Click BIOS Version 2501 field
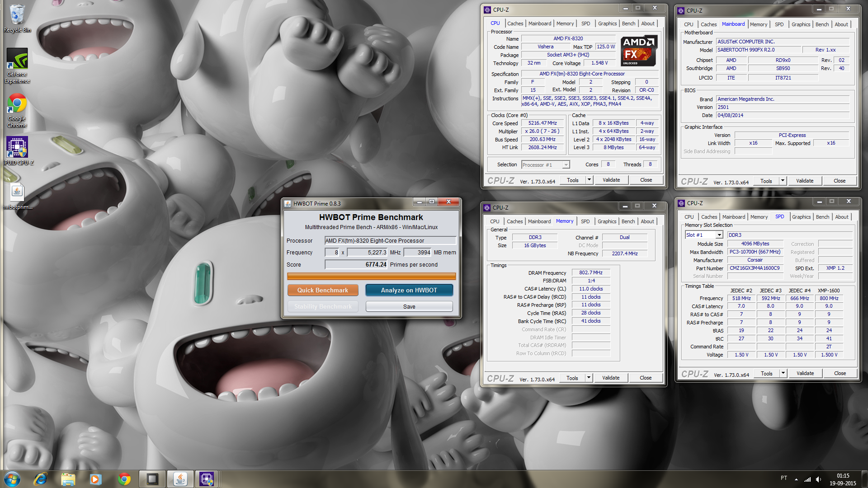 pyautogui.click(x=783, y=108)
